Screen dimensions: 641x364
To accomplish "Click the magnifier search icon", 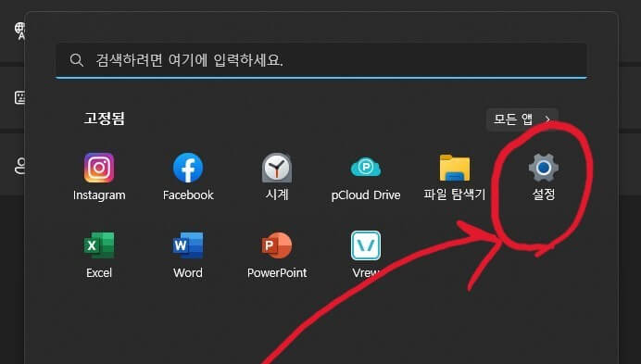I will tap(77, 60).
